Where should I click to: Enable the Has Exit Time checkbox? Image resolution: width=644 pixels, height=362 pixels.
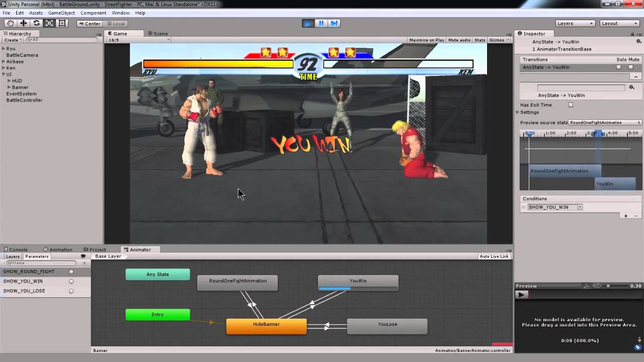coord(571,105)
